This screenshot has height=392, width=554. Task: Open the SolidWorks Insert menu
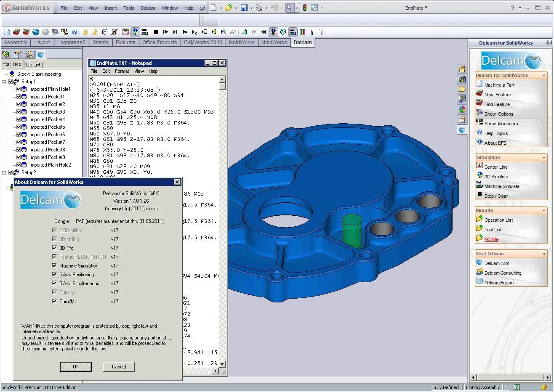coord(111,8)
